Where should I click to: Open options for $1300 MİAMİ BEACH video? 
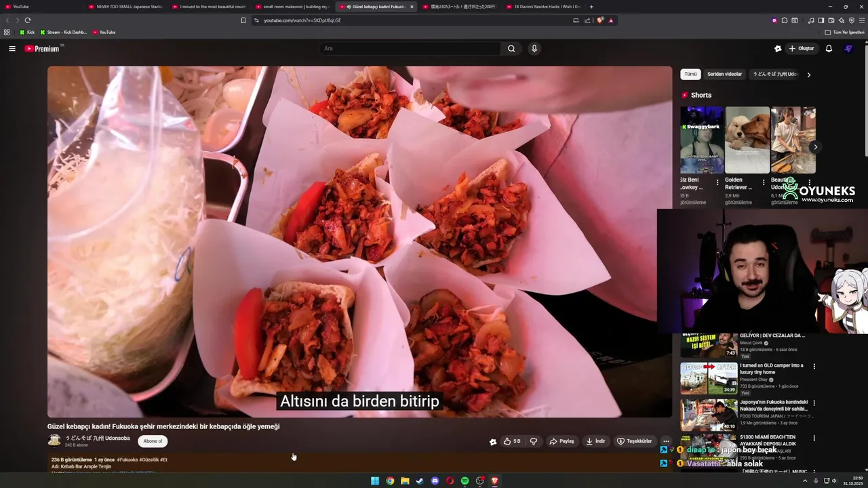click(814, 439)
